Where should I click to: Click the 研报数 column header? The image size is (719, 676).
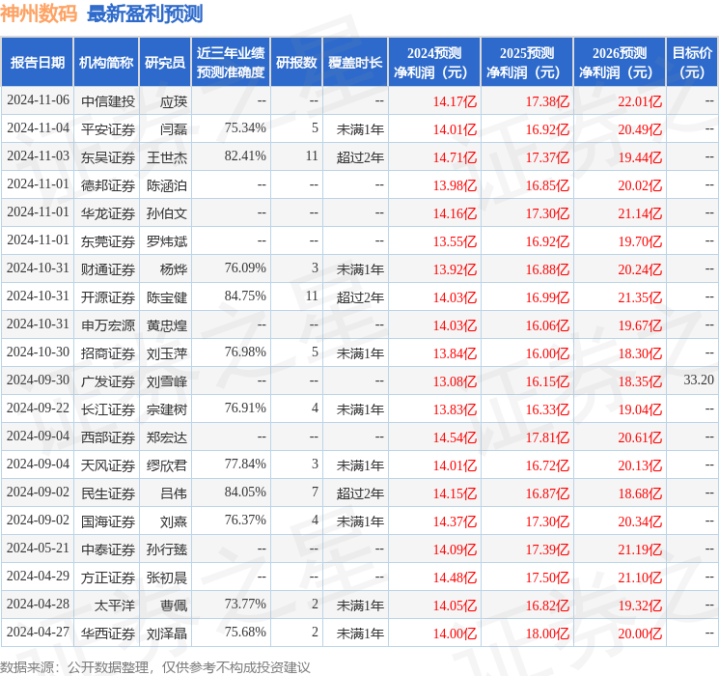(296, 62)
